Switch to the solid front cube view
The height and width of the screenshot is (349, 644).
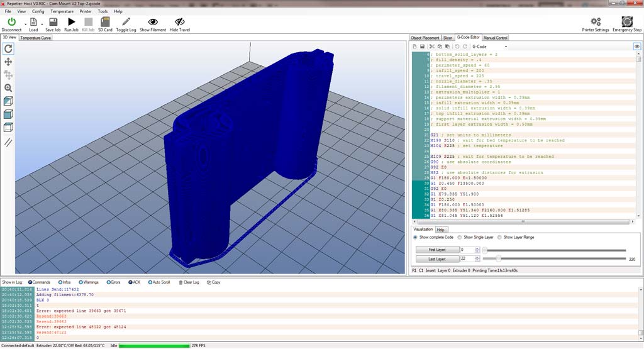[x=8, y=114]
